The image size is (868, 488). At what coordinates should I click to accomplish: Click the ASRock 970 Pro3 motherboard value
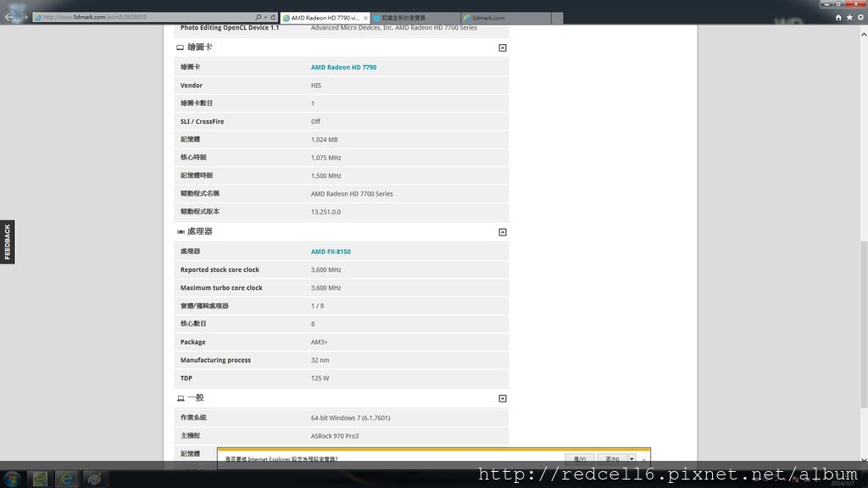(334, 436)
